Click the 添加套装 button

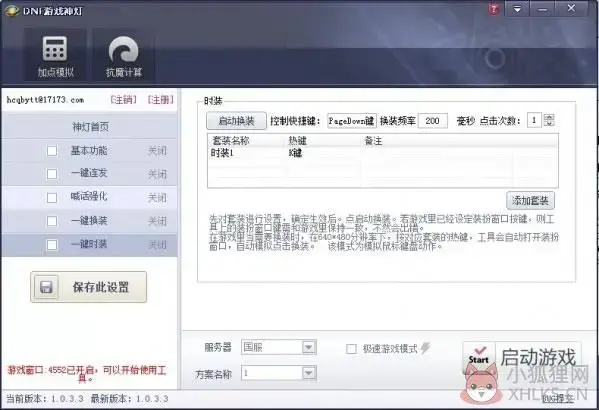(x=530, y=200)
